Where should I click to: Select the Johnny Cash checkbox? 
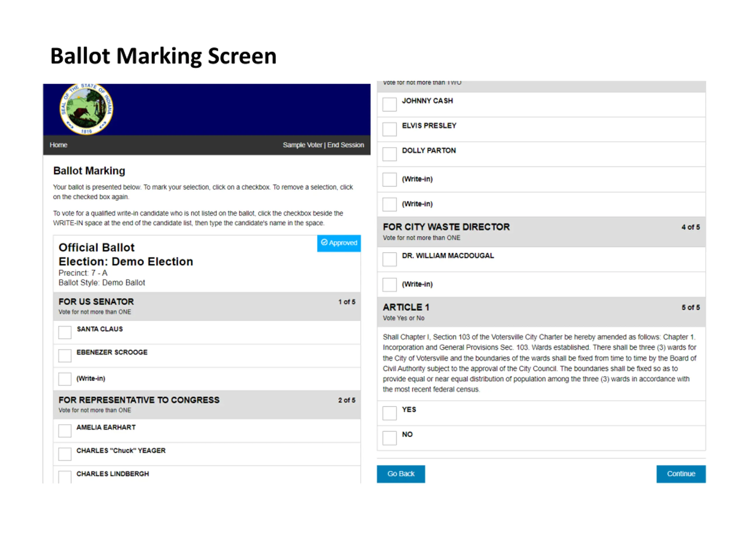[389, 104]
